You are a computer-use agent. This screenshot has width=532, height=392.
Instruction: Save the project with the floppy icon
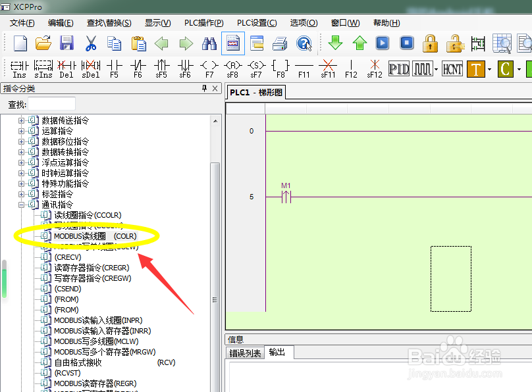(67, 43)
